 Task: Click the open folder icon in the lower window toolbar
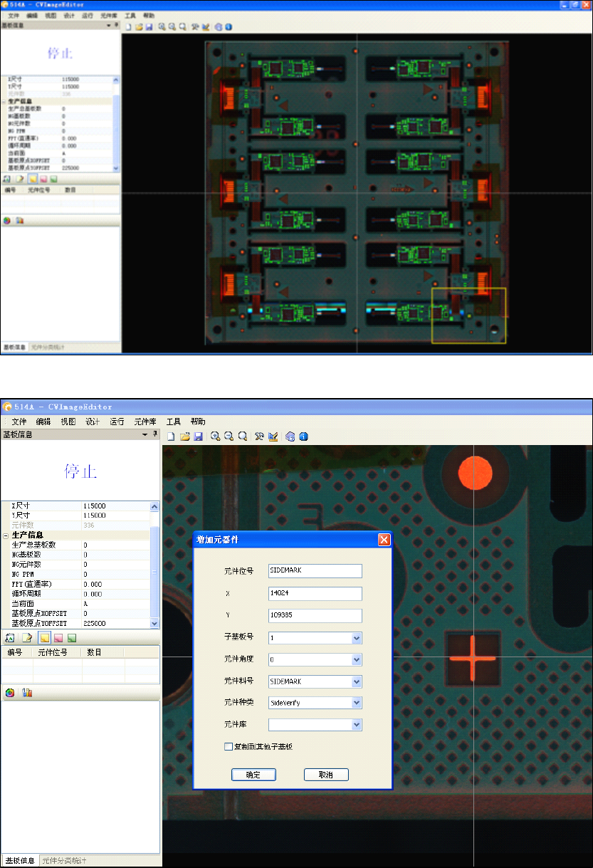point(184,436)
